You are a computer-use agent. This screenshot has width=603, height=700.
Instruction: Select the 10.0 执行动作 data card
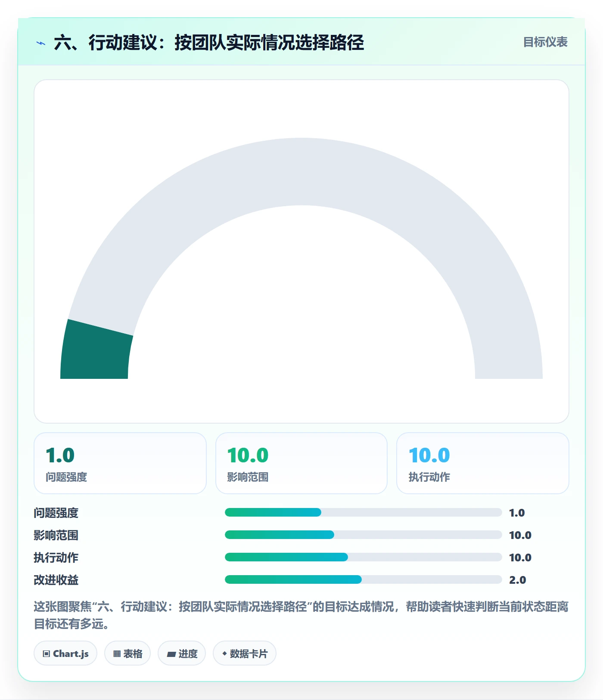(x=483, y=463)
